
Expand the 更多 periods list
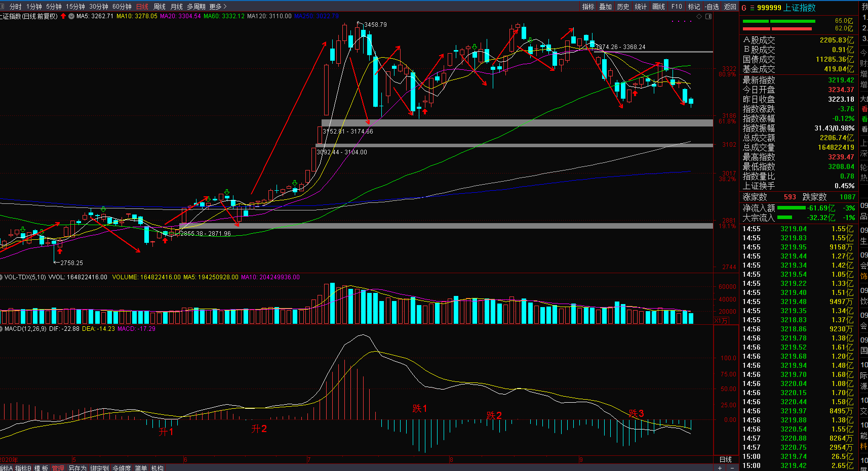click(x=218, y=7)
